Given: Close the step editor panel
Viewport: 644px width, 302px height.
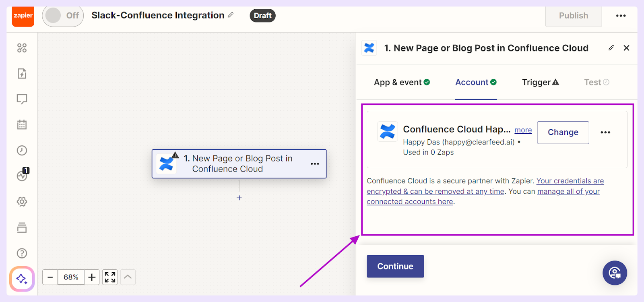Looking at the screenshot, I should [626, 48].
